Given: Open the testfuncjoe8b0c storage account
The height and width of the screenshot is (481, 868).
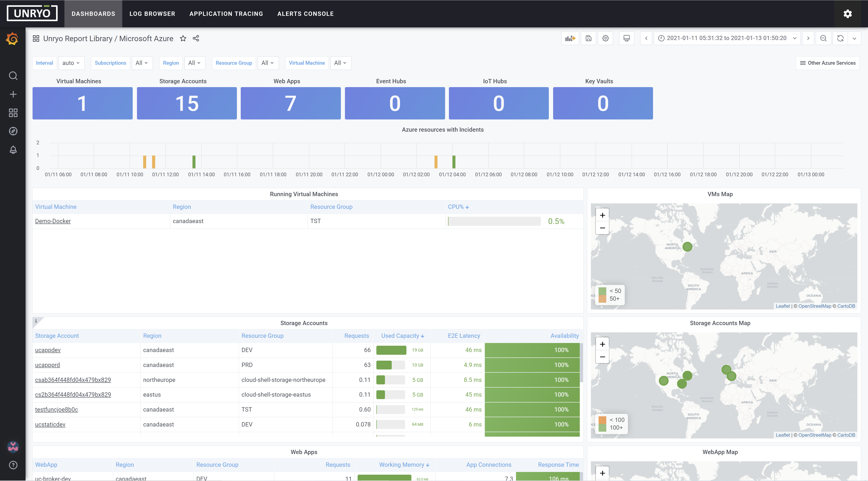Looking at the screenshot, I should tap(56, 409).
